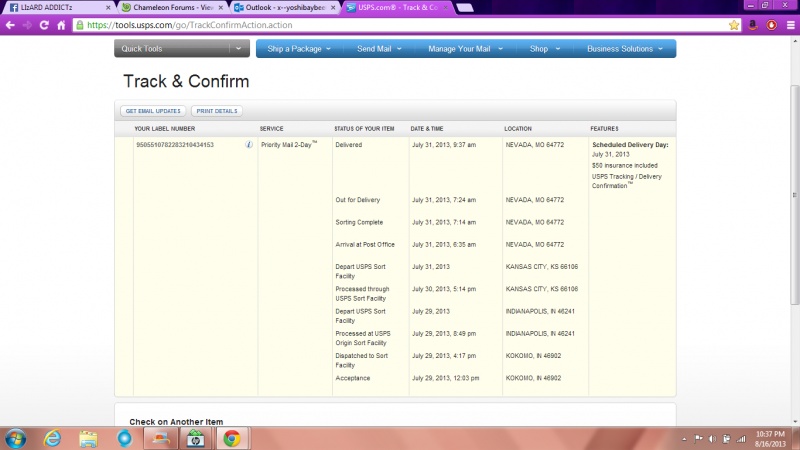The image size is (800, 450).
Task: Open a new browser tab
Action: click(465, 8)
